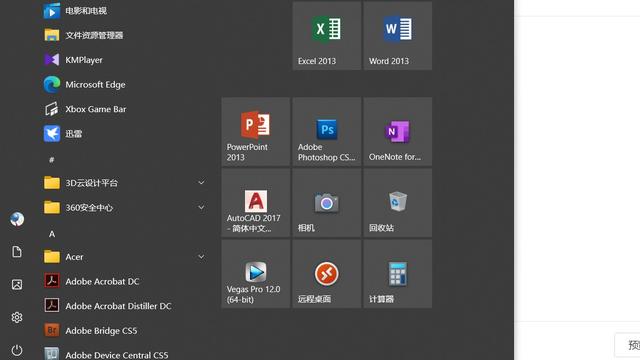Launch Adobe Bridge CS5
640x360 pixels.
click(x=124, y=330)
